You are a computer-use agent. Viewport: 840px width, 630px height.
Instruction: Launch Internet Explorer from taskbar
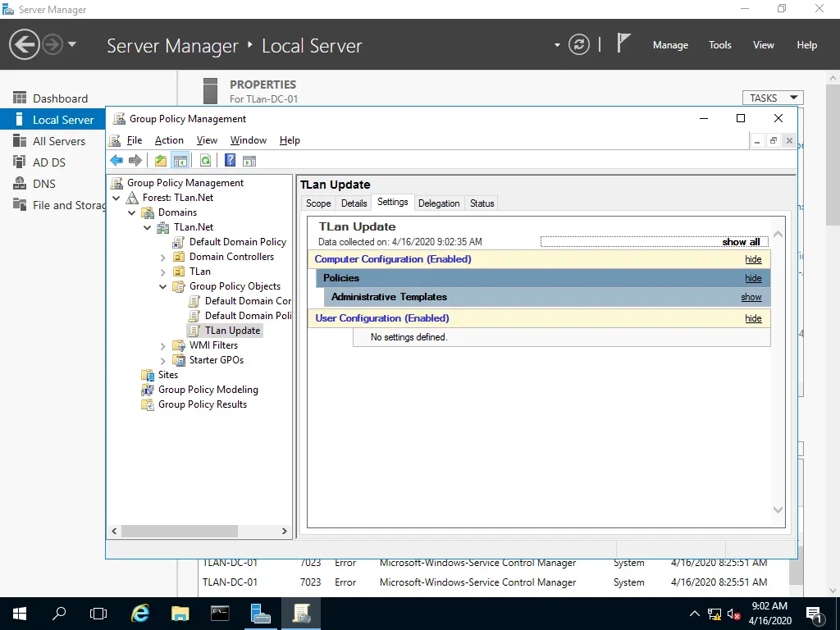(x=140, y=614)
